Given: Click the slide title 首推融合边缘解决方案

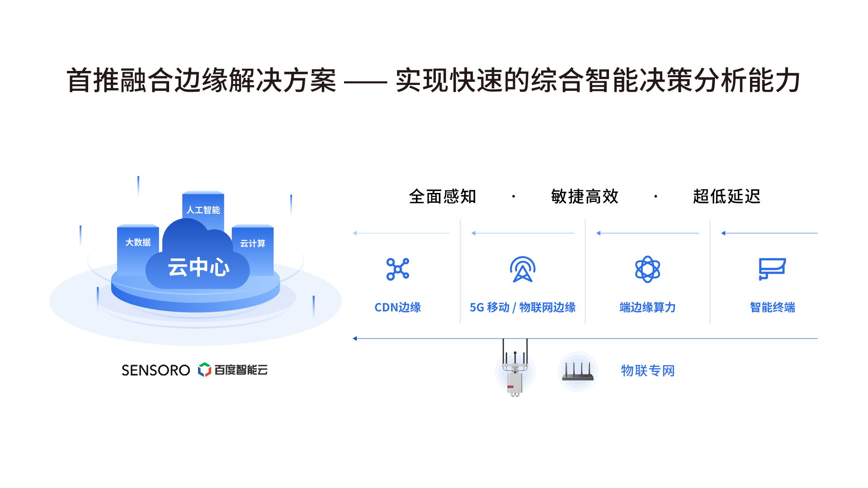Looking at the screenshot, I should [202, 80].
